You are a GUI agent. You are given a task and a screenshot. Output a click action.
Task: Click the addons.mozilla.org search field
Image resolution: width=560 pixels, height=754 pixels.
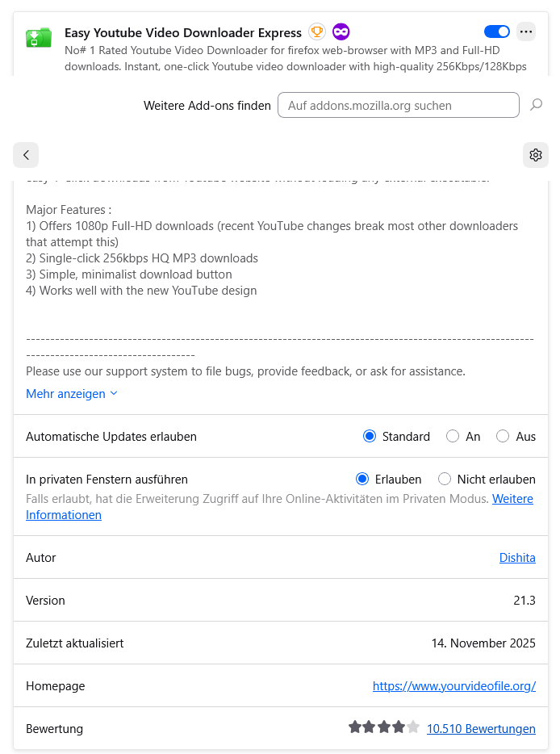pyautogui.click(x=398, y=105)
